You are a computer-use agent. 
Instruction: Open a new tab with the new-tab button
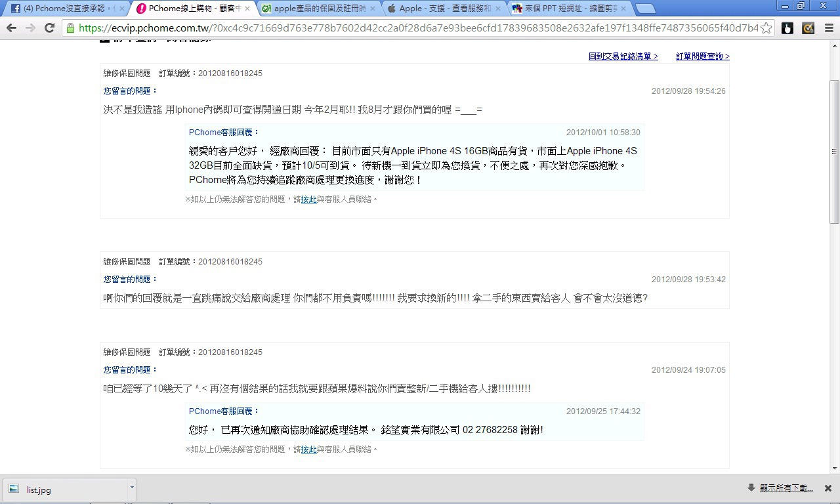pyautogui.click(x=646, y=9)
